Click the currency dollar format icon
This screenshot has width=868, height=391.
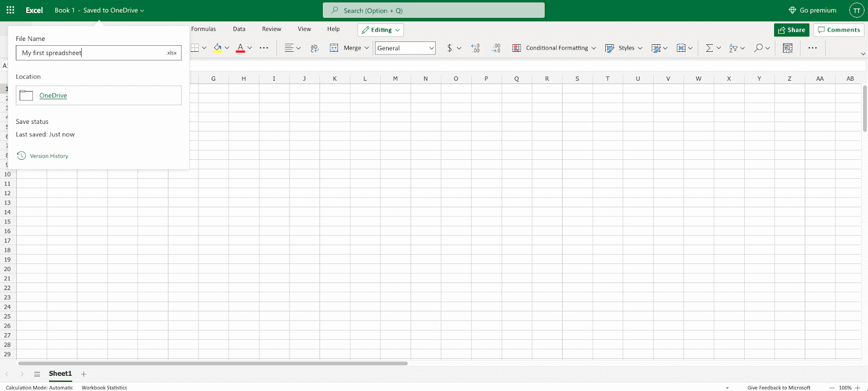pyautogui.click(x=449, y=48)
